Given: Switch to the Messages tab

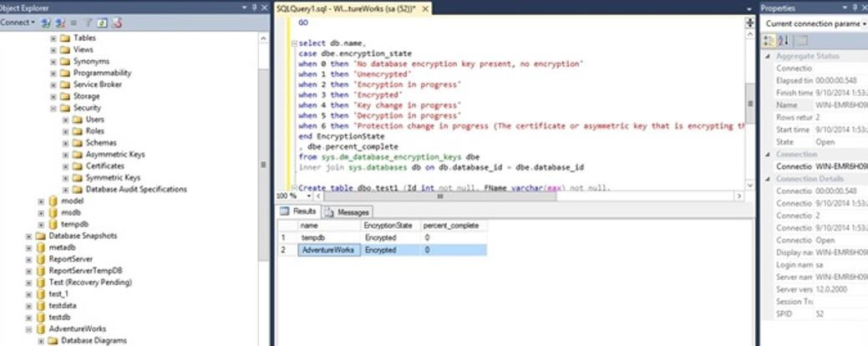Looking at the screenshot, I should pyautogui.click(x=347, y=212).
